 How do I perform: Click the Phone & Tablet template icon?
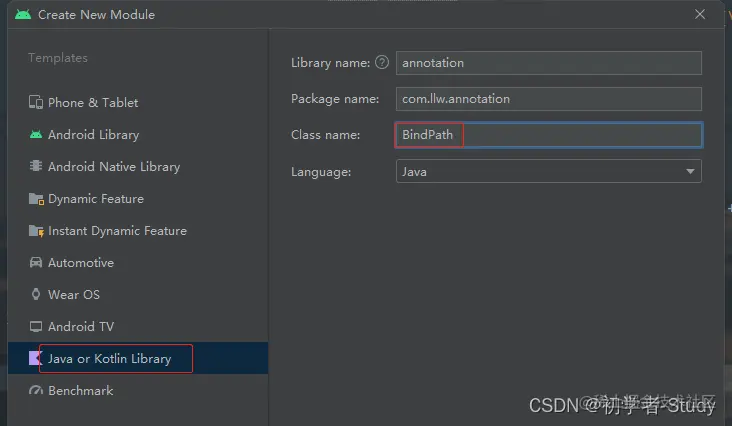click(x=36, y=102)
